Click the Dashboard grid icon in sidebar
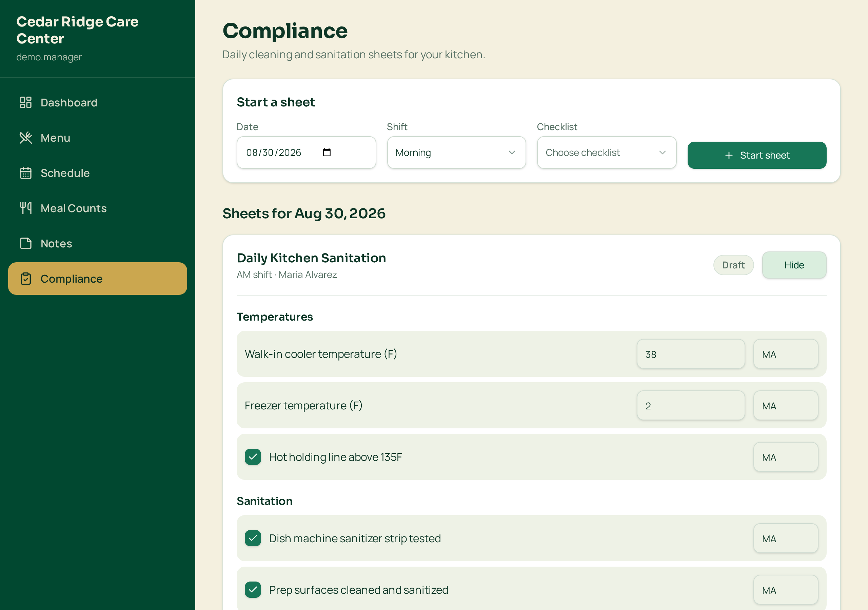Viewport: 868px width, 610px height. [x=25, y=102]
